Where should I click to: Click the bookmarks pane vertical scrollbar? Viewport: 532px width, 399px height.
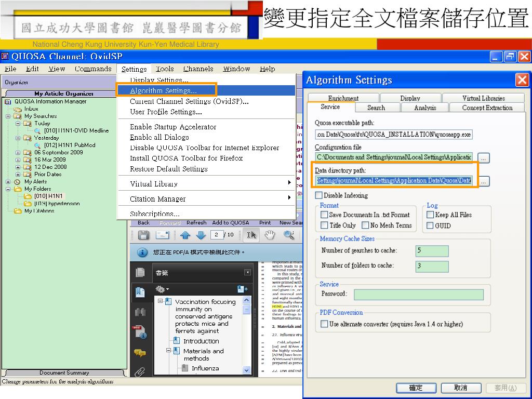coord(247,335)
